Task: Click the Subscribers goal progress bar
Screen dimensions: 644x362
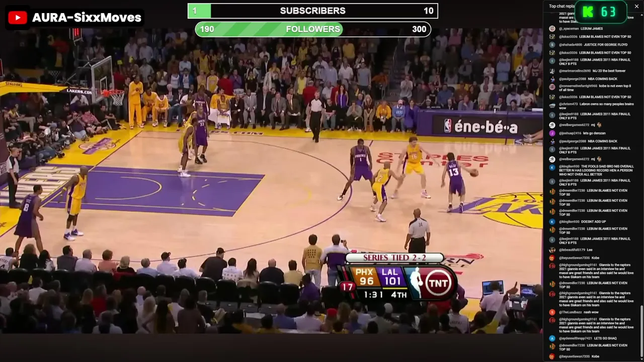Action: coord(313,11)
